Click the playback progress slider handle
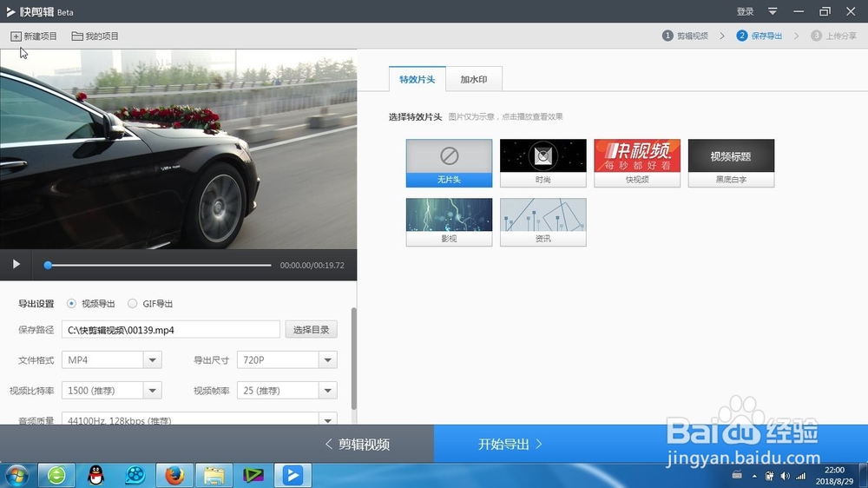868x488 pixels. point(48,266)
